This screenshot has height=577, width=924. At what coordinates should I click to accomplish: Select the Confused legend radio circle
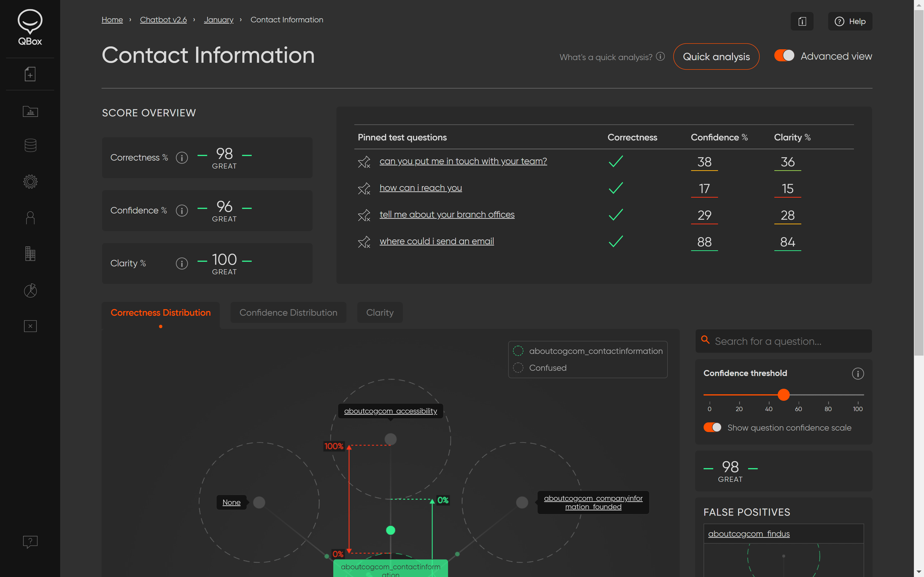(518, 368)
